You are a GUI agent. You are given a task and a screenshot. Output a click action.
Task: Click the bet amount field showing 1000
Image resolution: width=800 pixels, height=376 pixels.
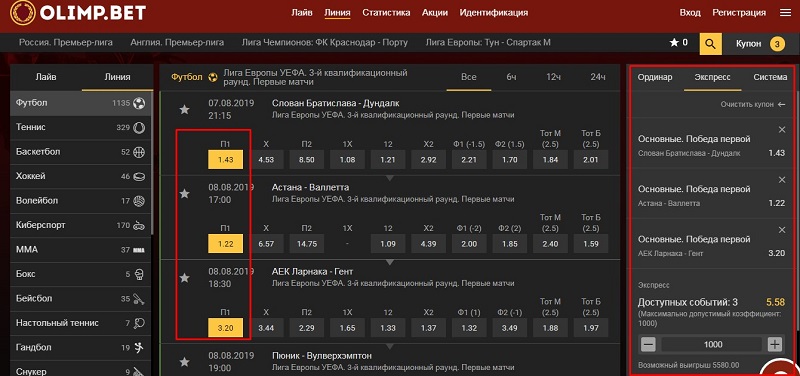712,344
